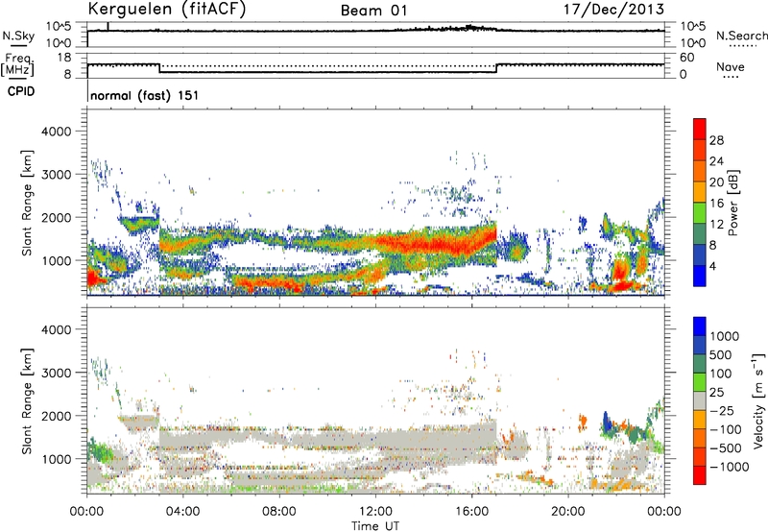768x532 pixels.
Task: Click the 2000 km tick of velocity panel
Action: [57, 416]
